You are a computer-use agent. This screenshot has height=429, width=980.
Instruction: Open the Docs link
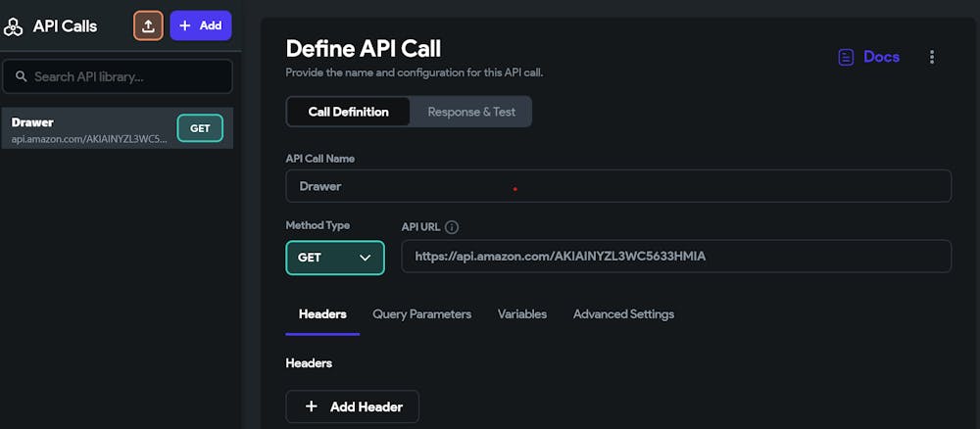[x=881, y=57]
